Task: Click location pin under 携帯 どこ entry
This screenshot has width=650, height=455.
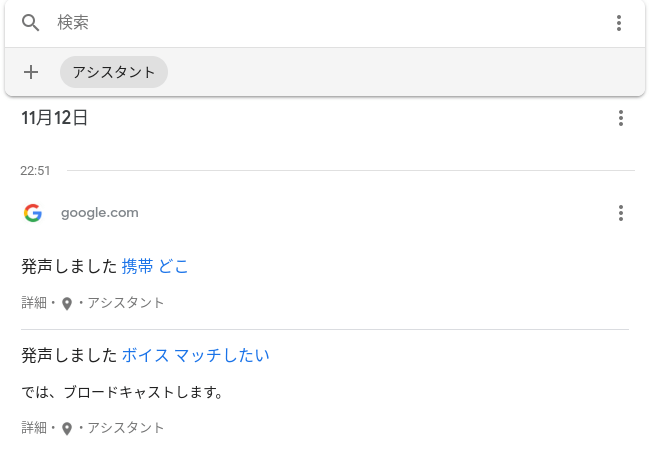Action: (67, 304)
